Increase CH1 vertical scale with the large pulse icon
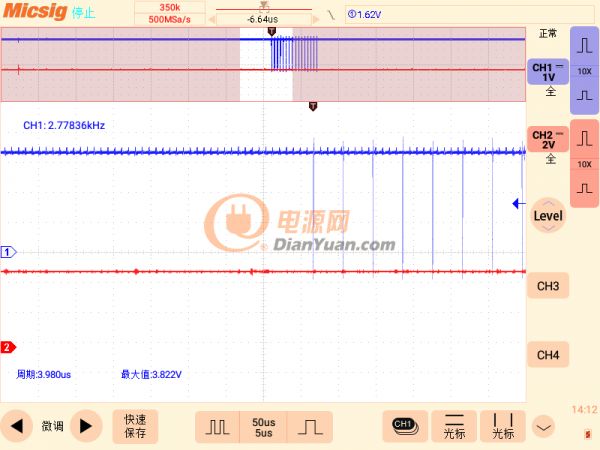 [x=584, y=46]
